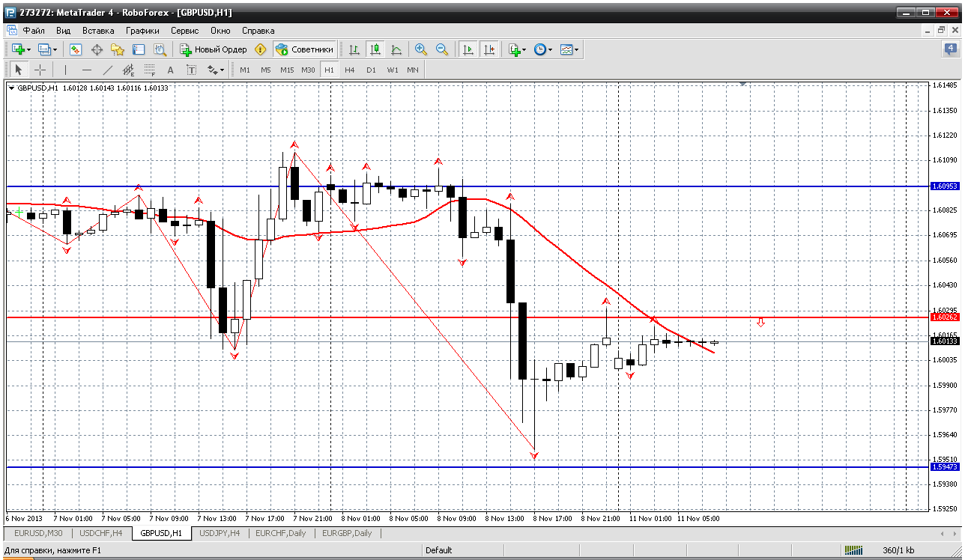Select the Horizontal Line drawing tool
The height and width of the screenshot is (560, 965).
click(x=86, y=70)
